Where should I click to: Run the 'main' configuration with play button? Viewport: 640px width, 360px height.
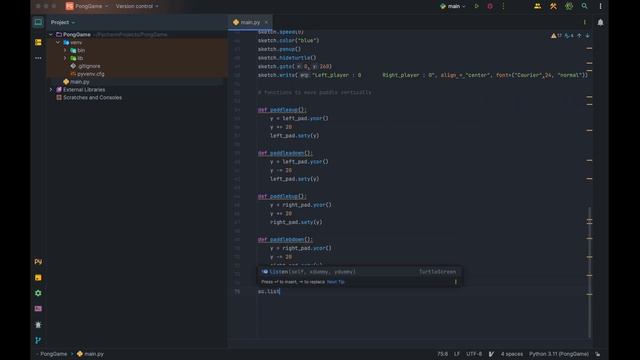click(476, 6)
